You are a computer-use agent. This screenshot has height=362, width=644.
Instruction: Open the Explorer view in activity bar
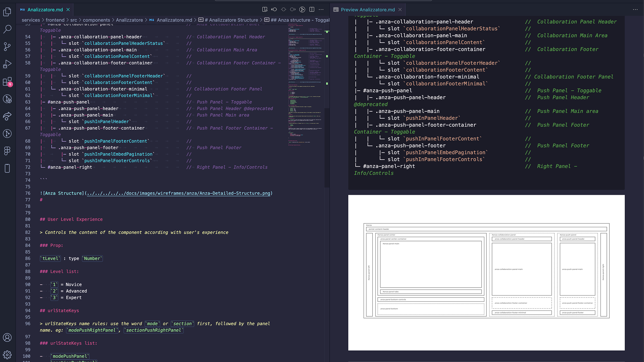pos(7,12)
